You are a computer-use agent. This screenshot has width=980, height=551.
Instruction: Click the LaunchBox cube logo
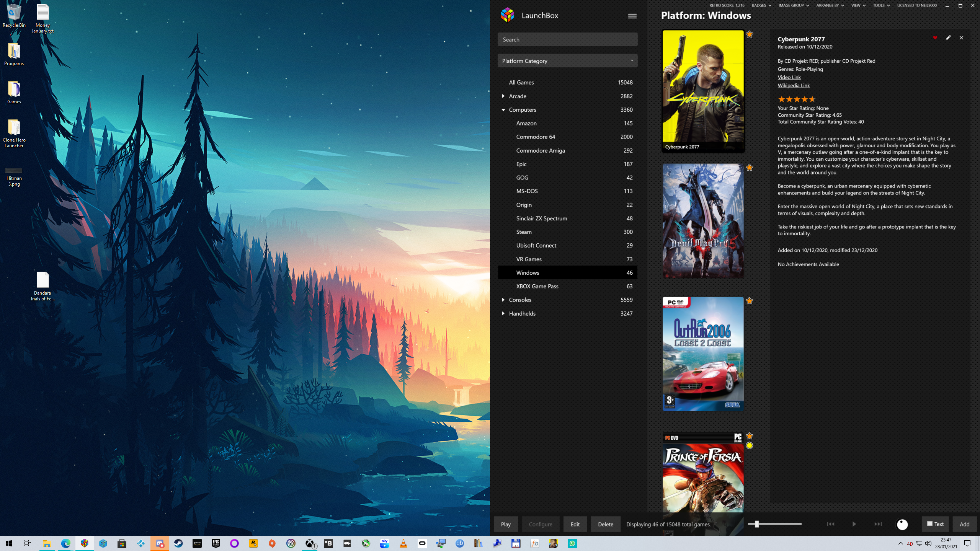point(508,15)
